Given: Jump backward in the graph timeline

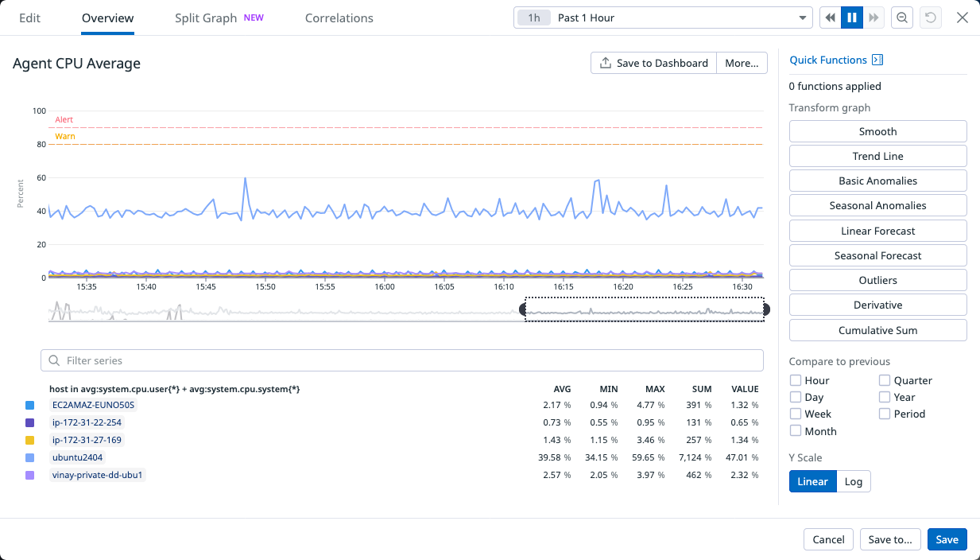Looking at the screenshot, I should [x=830, y=17].
